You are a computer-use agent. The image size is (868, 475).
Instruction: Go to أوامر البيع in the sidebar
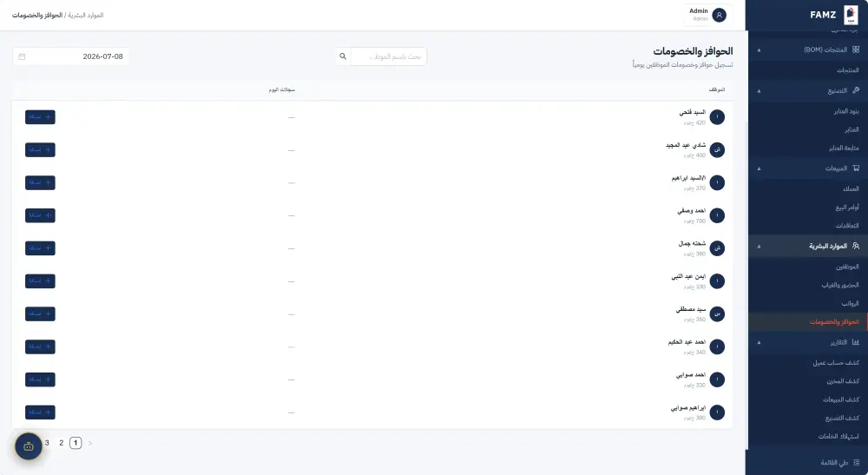click(847, 207)
